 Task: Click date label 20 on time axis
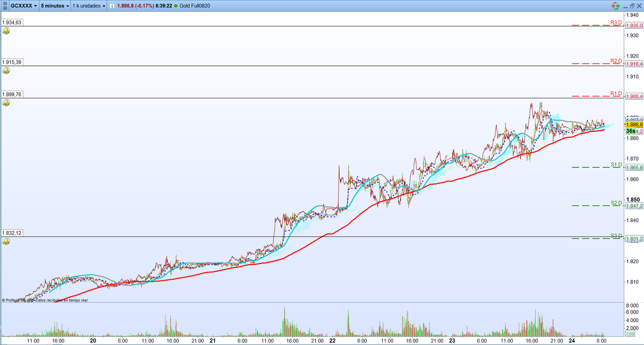pyautogui.click(x=93, y=341)
